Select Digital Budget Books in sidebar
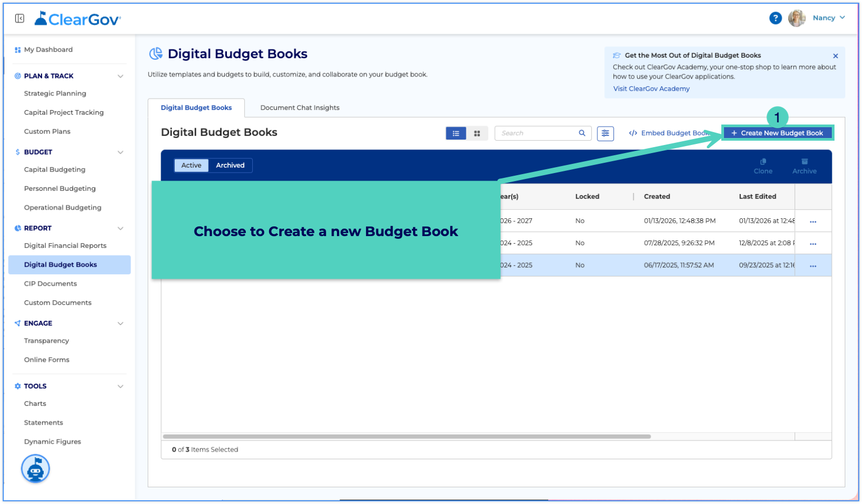Screen dimensions: 862x504 pyautogui.click(x=70, y=265)
